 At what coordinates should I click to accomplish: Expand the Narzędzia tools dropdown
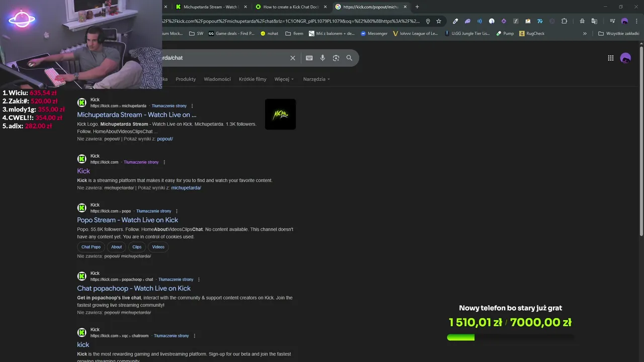[x=316, y=79]
